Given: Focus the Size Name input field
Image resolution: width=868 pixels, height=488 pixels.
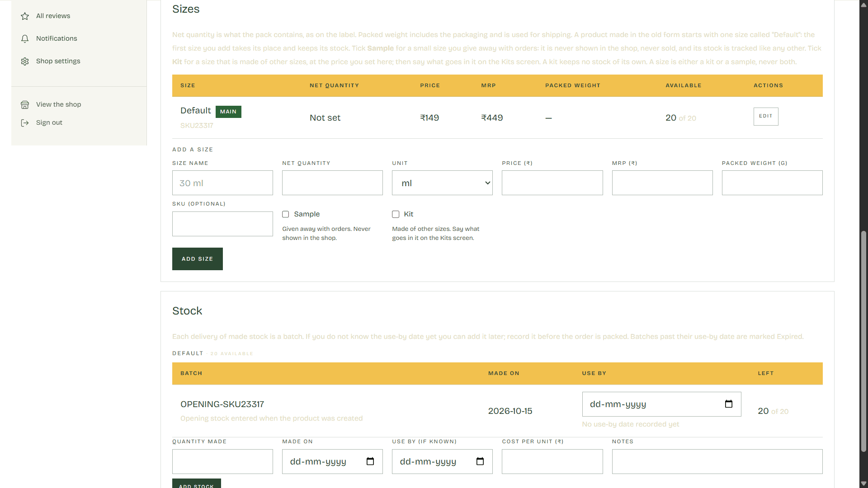Looking at the screenshot, I should click(222, 183).
